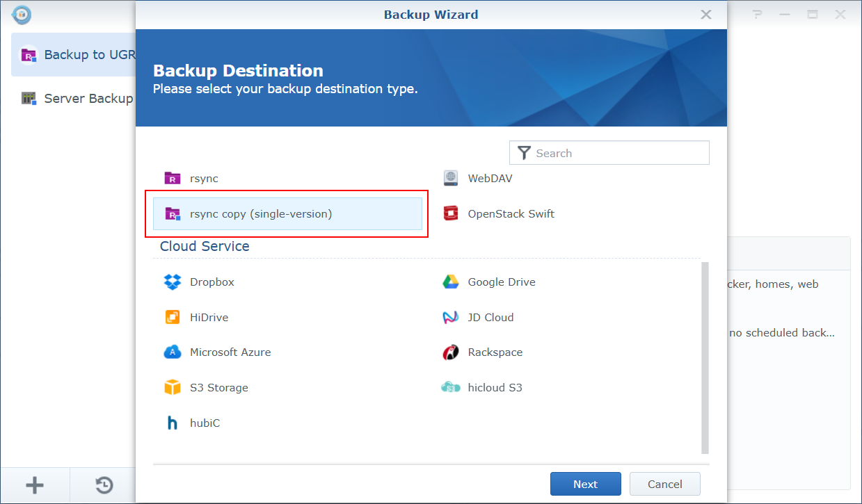The image size is (862, 504).
Task: Click the Backup to UGR task icon
Action: tap(29, 55)
